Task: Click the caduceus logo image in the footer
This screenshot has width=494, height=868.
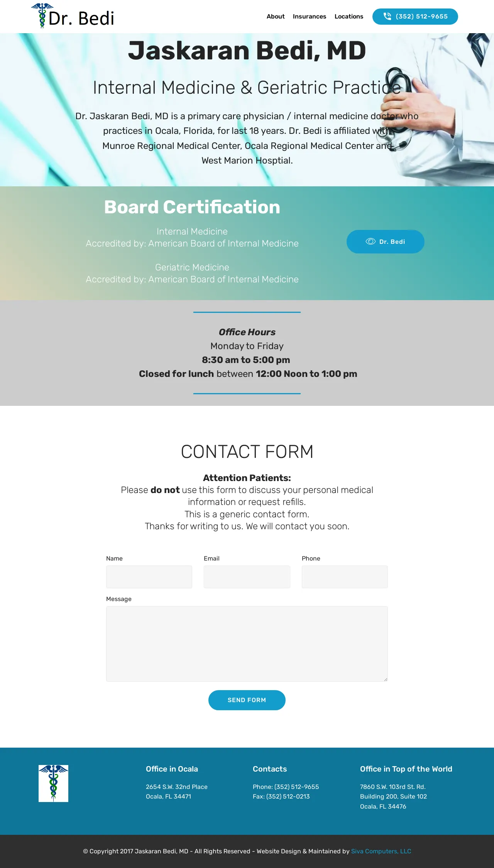Action: (53, 784)
